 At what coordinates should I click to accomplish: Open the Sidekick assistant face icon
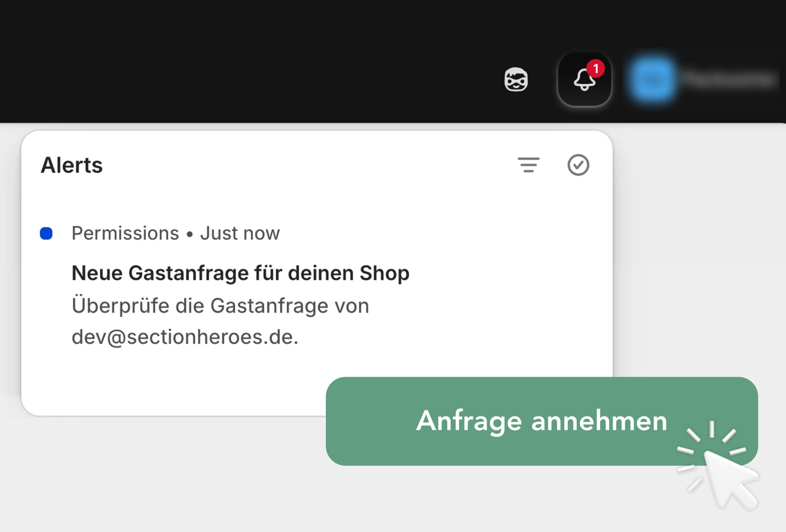click(x=516, y=80)
